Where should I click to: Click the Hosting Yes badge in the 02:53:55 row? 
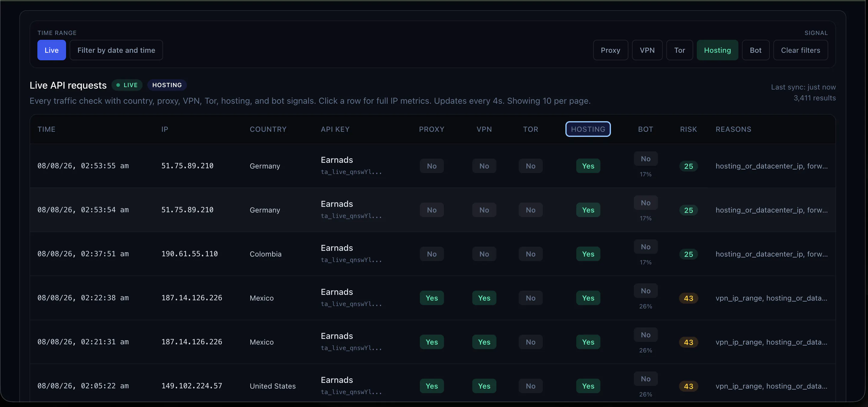click(x=588, y=166)
